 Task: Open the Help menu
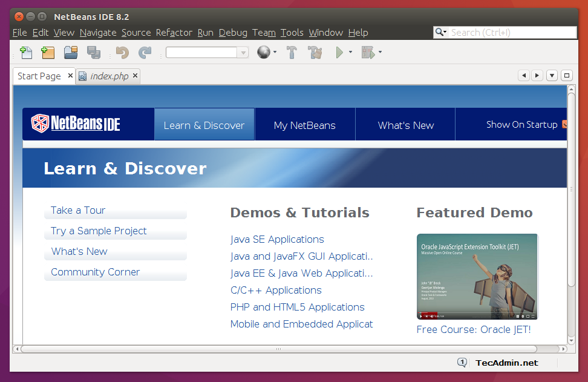tap(358, 33)
